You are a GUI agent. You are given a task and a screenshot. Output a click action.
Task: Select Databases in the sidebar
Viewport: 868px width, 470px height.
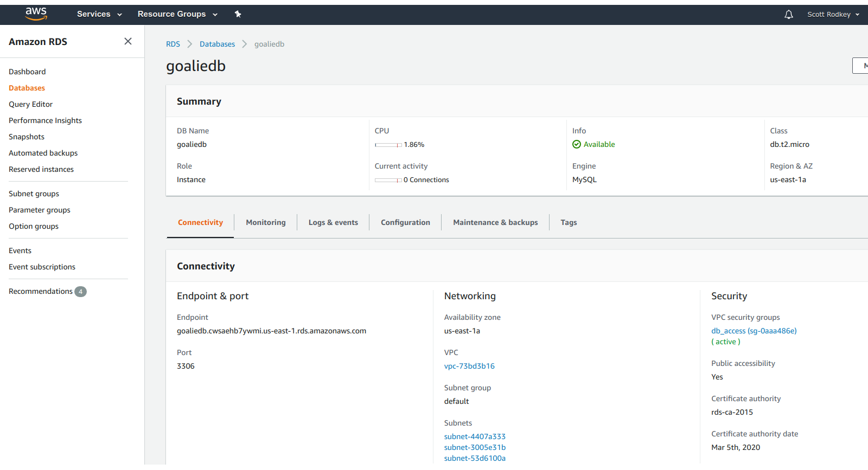tap(27, 88)
